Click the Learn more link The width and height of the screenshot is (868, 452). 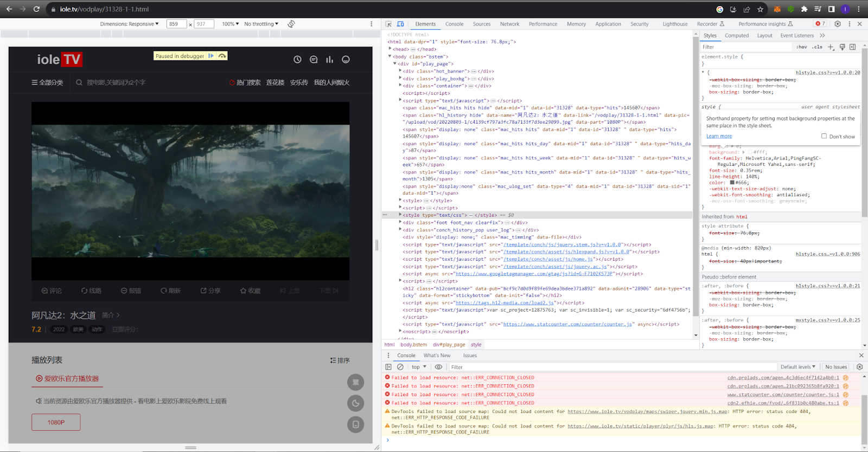(x=719, y=136)
